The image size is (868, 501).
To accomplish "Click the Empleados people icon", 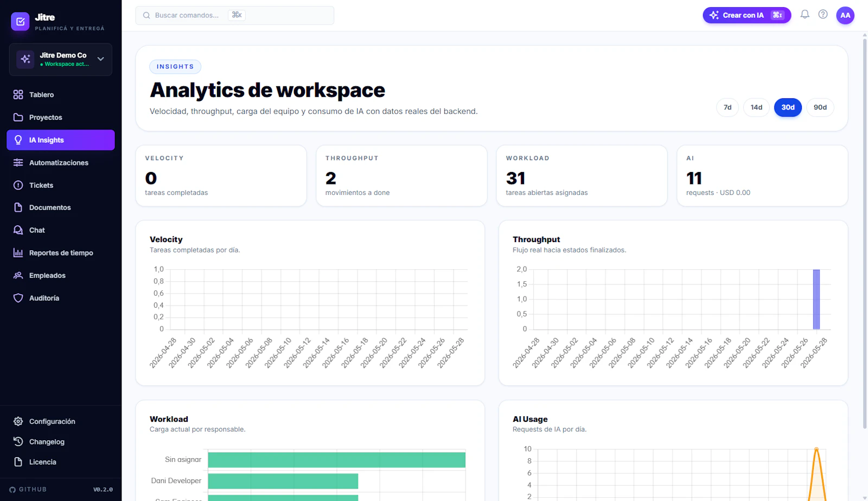I will pyautogui.click(x=18, y=275).
